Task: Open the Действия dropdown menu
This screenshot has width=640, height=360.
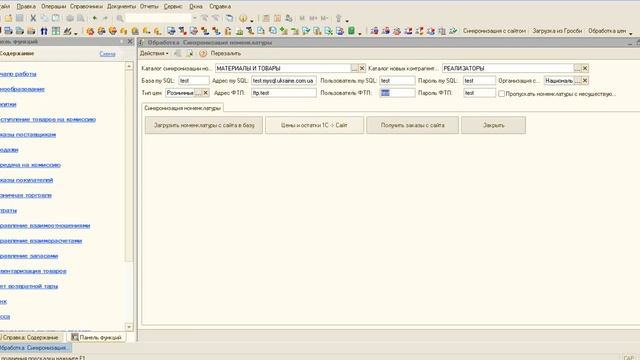Action: pyautogui.click(x=154, y=53)
